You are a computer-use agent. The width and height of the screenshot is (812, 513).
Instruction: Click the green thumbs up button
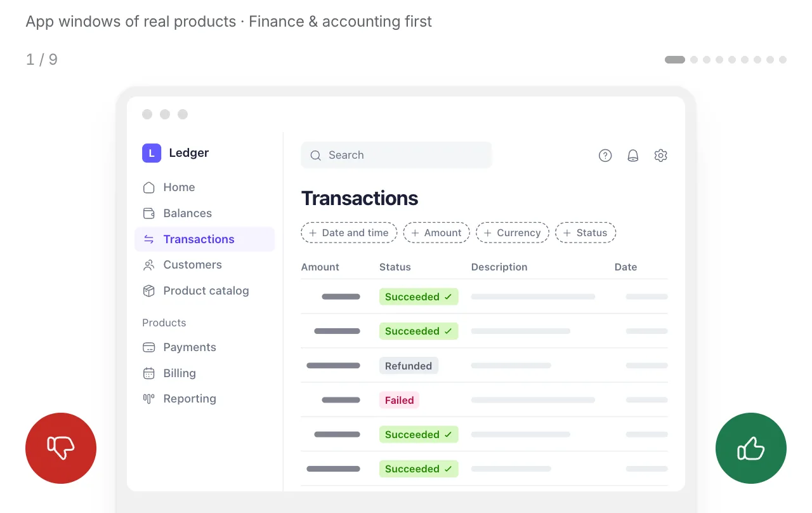[x=751, y=448]
